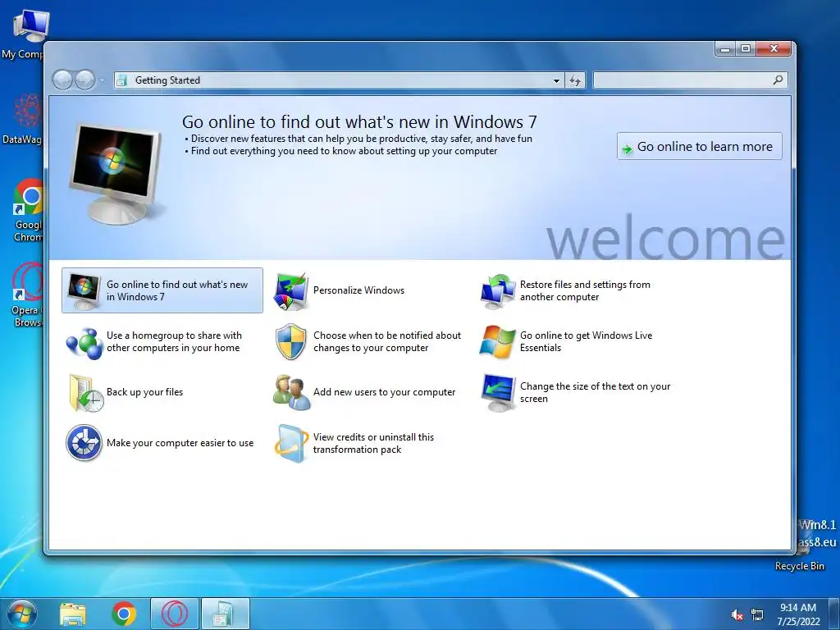Select the Add new users icon

(x=291, y=393)
